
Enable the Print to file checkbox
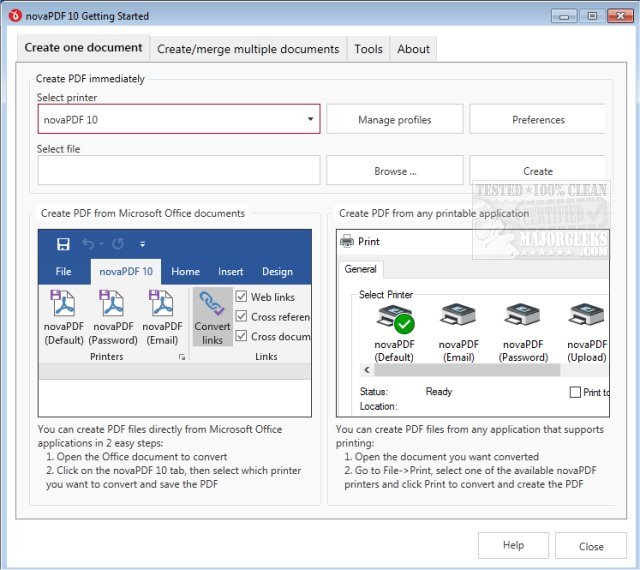pos(575,392)
